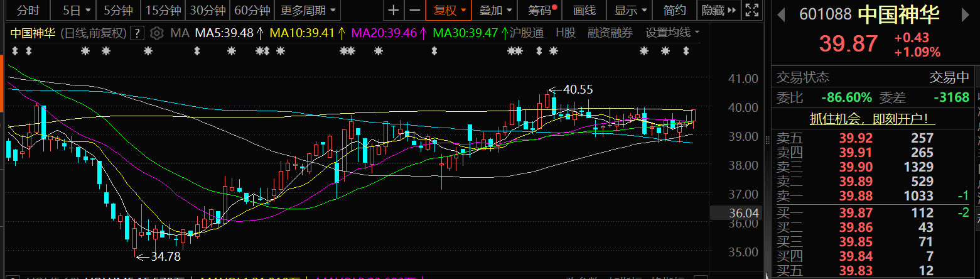The height and width of the screenshot is (279, 980).
Task: Select the 60分钟 period
Action: coord(252,10)
